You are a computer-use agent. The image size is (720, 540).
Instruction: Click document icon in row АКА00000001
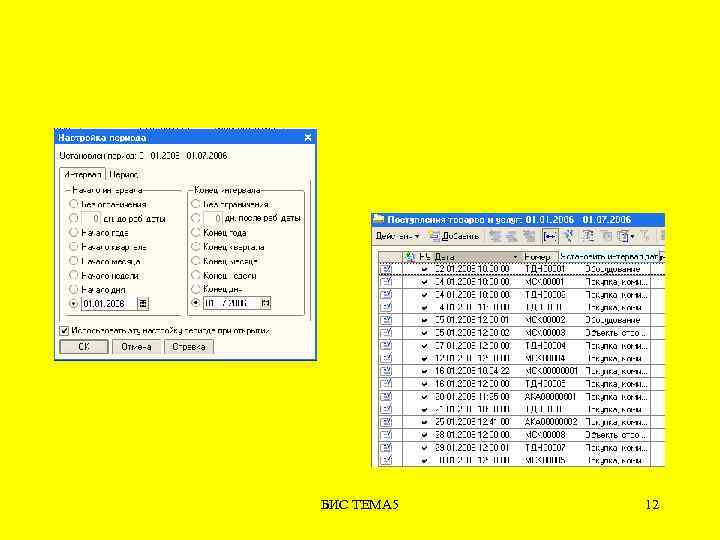[x=386, y=396]
